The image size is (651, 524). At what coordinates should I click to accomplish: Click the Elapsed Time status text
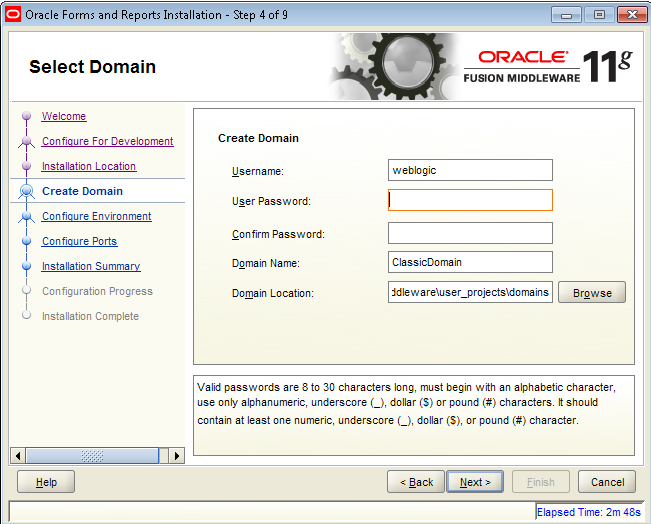pyautogui.click(x=589, y=512)
